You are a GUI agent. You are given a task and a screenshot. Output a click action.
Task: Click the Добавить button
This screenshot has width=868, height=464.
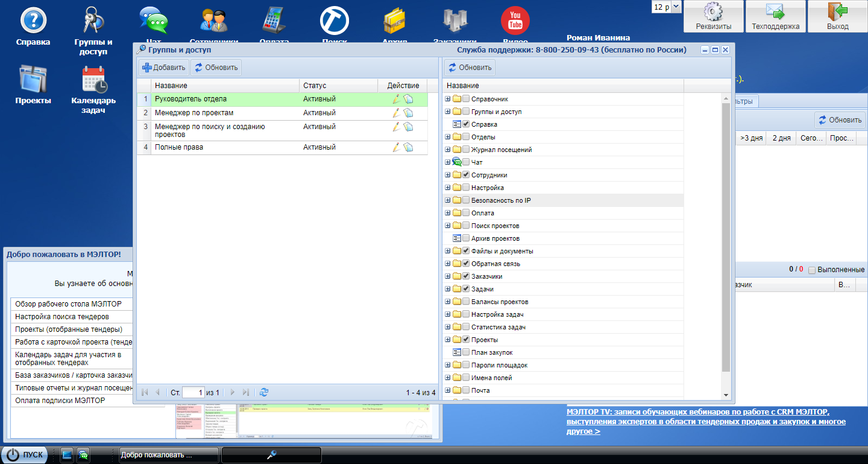[x=164, y=68]
